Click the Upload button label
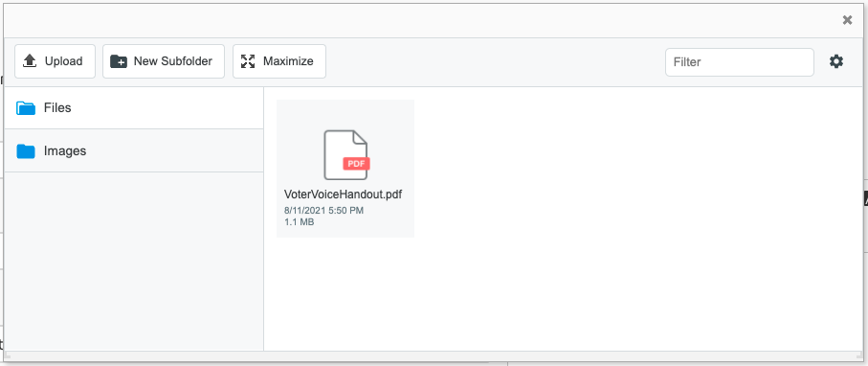Image resolution: width=868 pixels, height=366 pixels. click(x=64, y=61)
